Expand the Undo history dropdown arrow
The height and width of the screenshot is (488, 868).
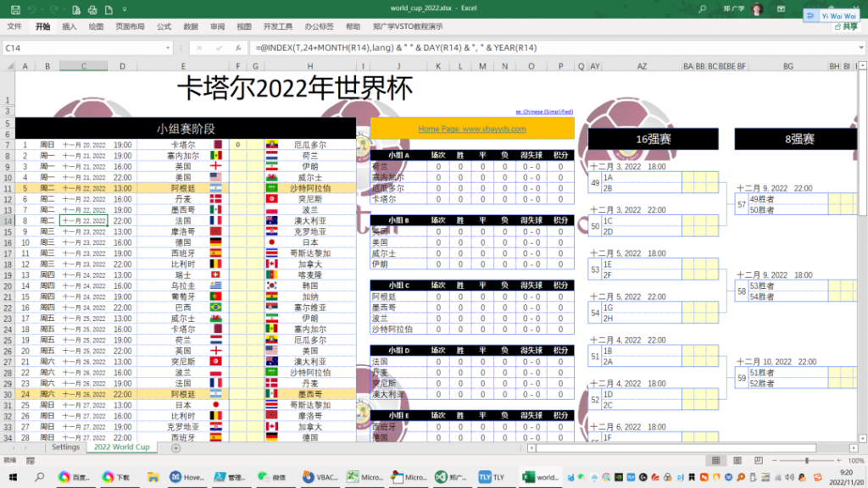coord(42,9)
